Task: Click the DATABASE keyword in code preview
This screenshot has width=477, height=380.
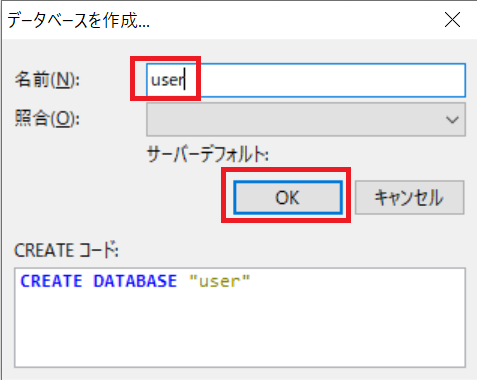Action: 135,281
